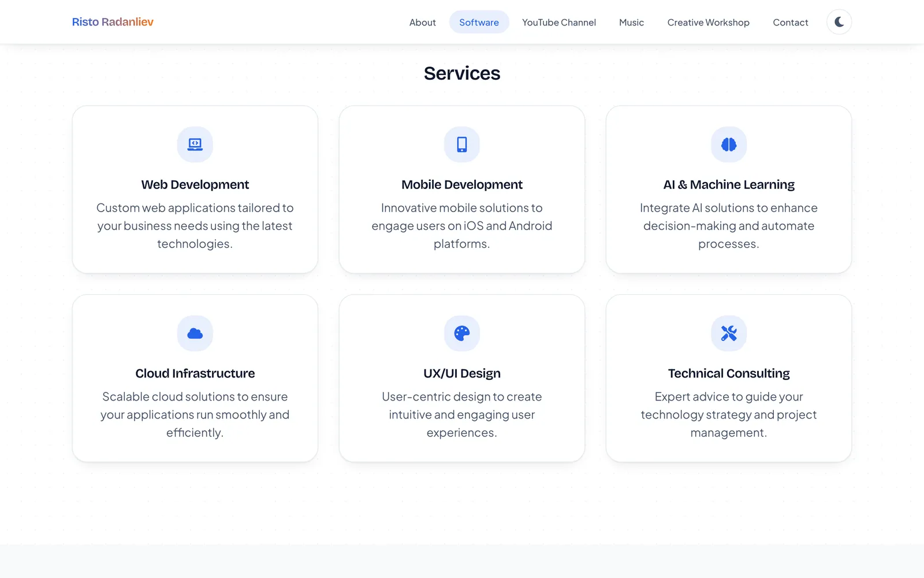Click the UX/UI Design heading
924x578 pixels.
[462, 373]
